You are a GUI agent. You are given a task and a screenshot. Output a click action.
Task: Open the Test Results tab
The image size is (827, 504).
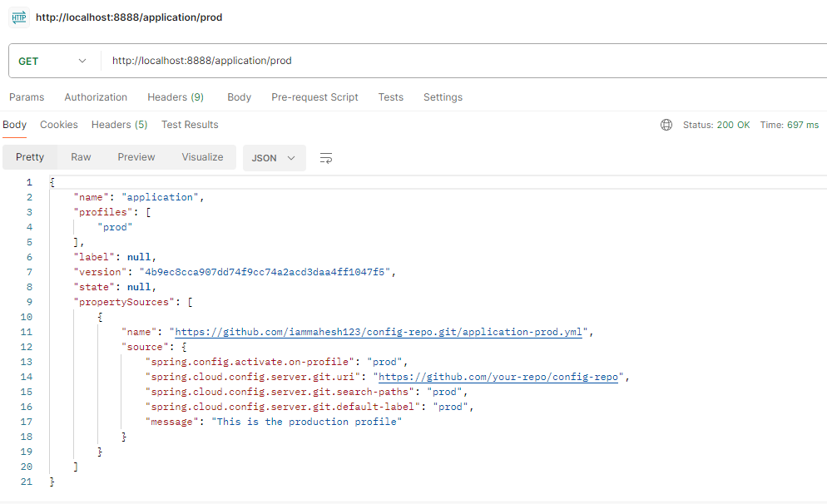[x=190, y=125]
